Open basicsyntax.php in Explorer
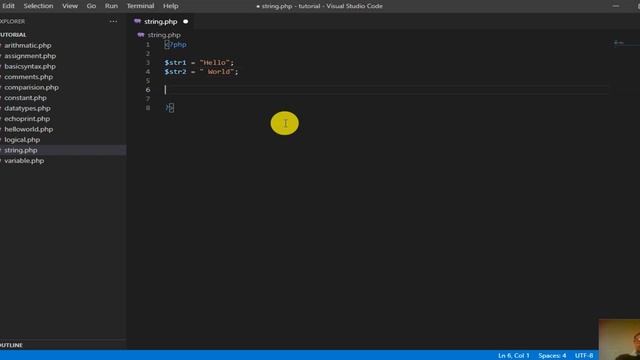Screen dimensions: 640x360 point(30,66)
